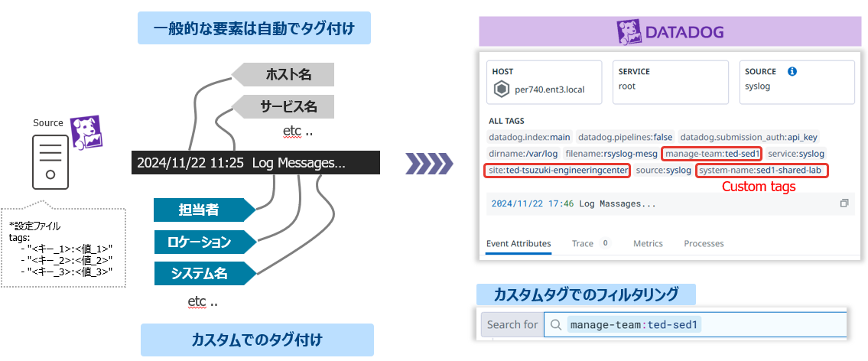The height and width of the screenshot is (361, 868).
Task: Click the copy icon on the log message row
Action: tap(844, 203)
